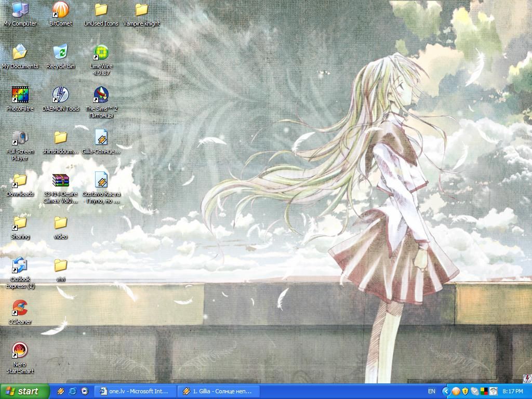Select the BitComet shortcut icon
This screenshot has width=532, height=399.
coord(60,14)
